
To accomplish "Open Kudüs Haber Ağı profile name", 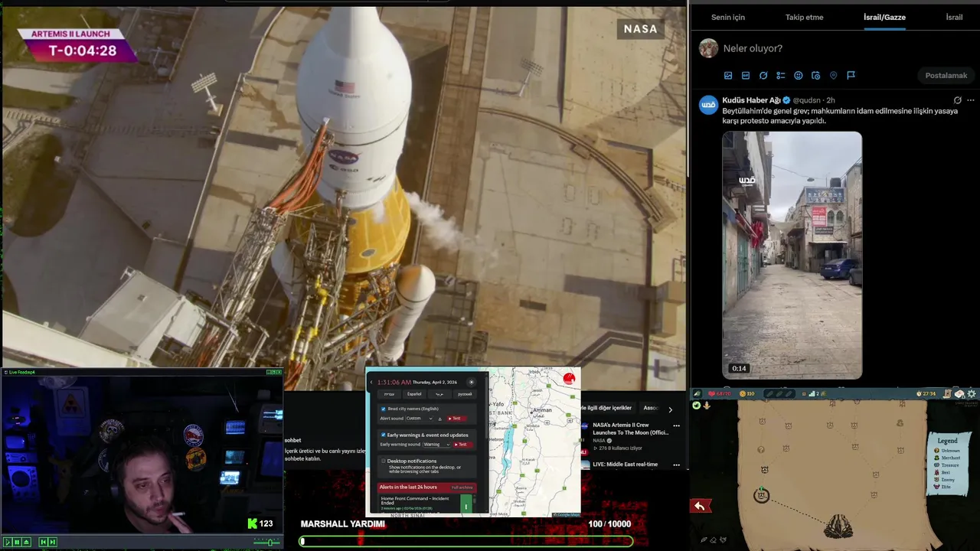I will (751, 100).
